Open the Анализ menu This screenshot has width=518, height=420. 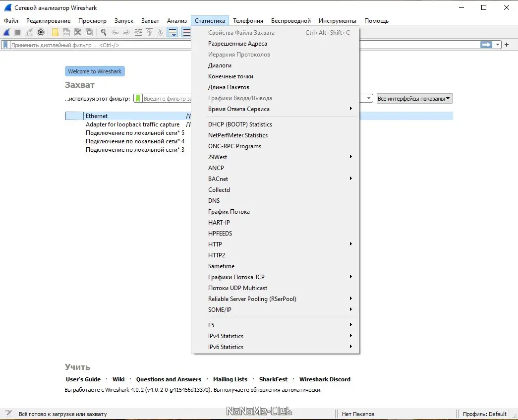(177, 21)
